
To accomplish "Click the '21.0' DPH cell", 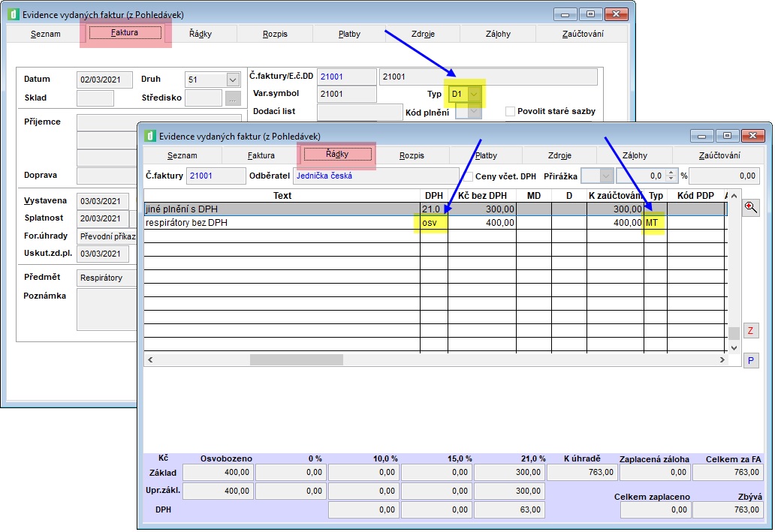I will point(434,209).
